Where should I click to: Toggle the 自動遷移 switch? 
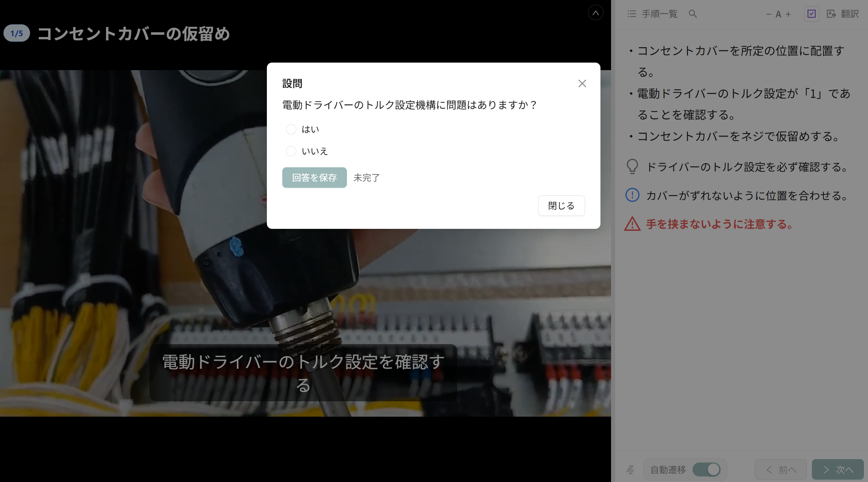point(706,469)
